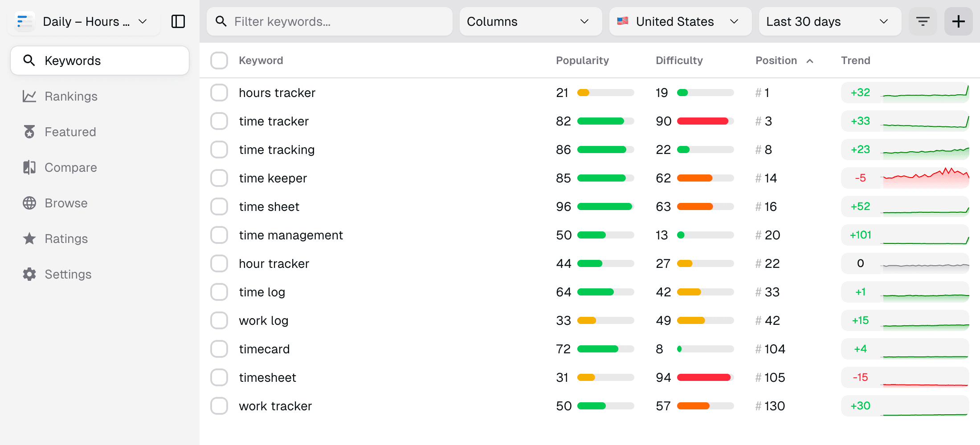
Task: Select the checkbox for time tracker
Action: click(219, 121)
